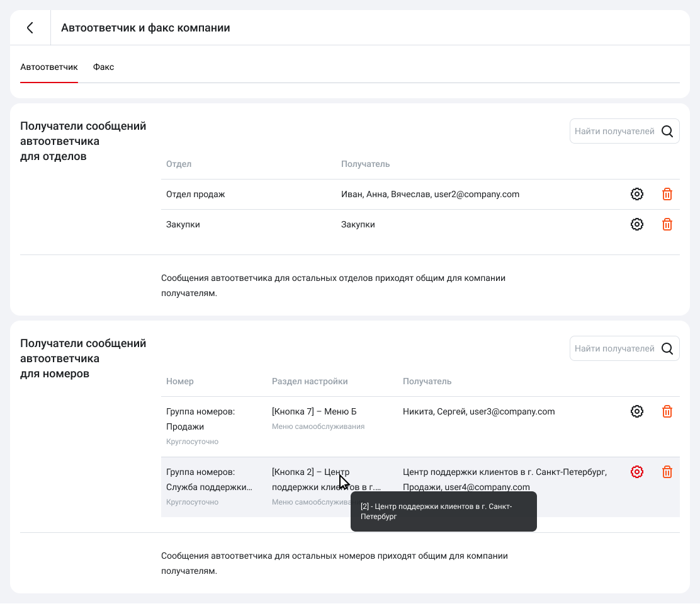
Task: Click search icon in departments recipient search
Action: (667, 131)
